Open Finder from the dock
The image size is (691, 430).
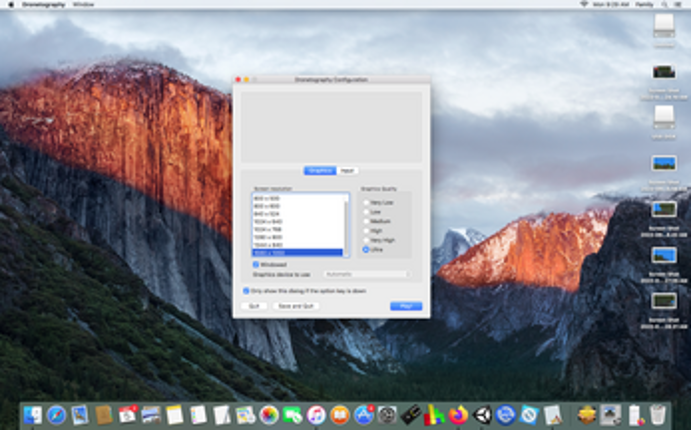point(33,415)
